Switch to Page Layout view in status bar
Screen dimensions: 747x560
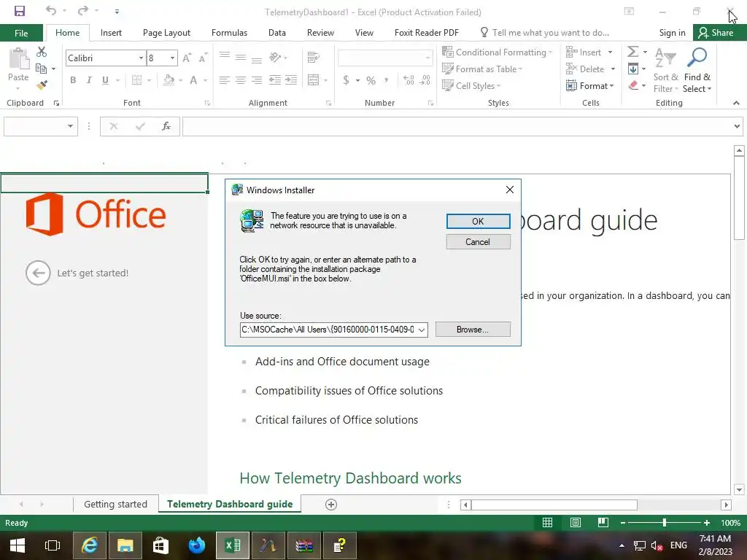(x=576, y=523)
